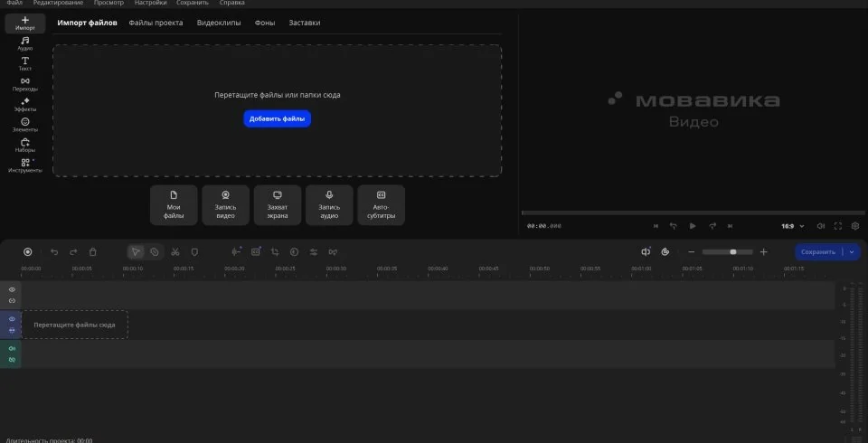Screen dimensions: 868x443
Task: Mute the green audio track
Action: (x=12, y=348)
